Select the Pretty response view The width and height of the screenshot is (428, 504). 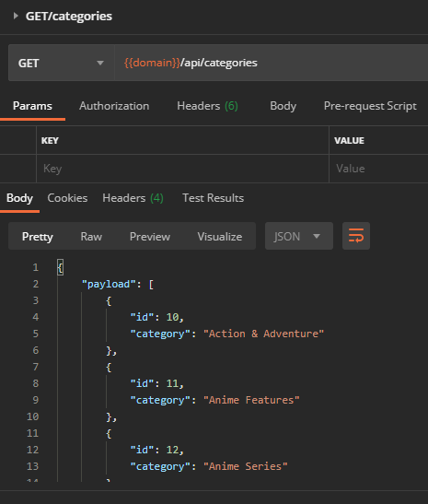point(37,237)
